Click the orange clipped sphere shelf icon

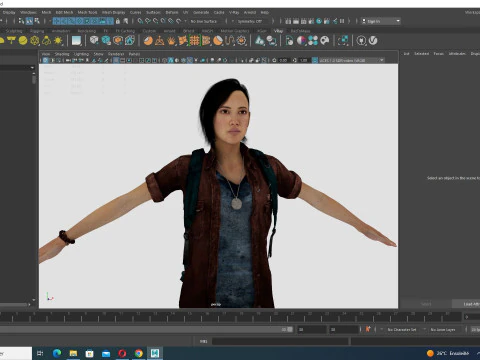click(218, 41)
